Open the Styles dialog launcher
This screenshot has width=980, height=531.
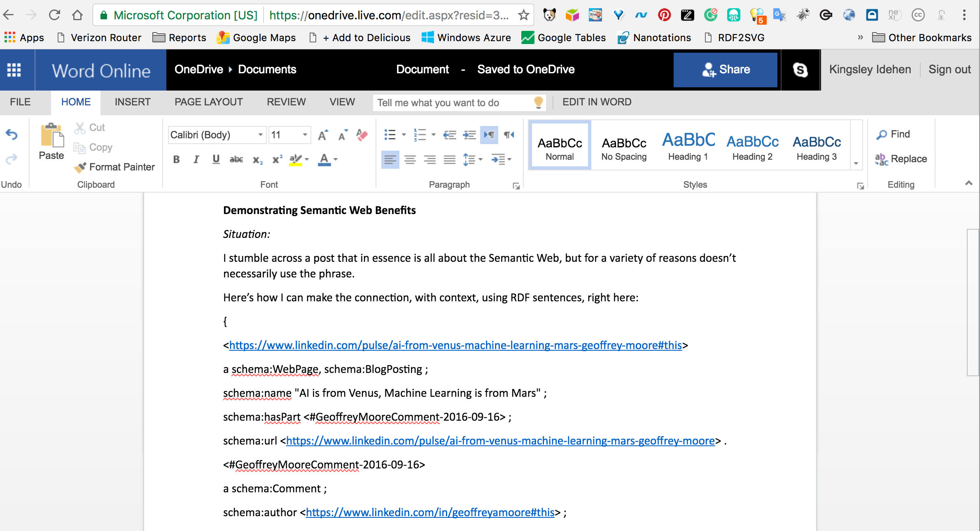coord(860,186)
